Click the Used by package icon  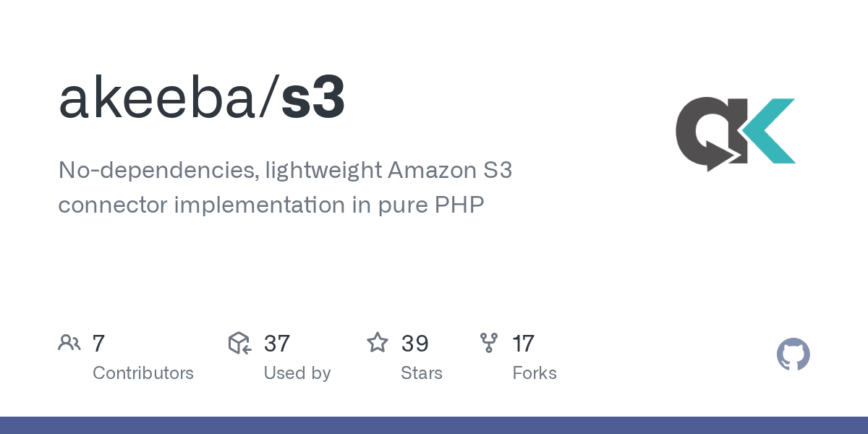click(239, 343)
